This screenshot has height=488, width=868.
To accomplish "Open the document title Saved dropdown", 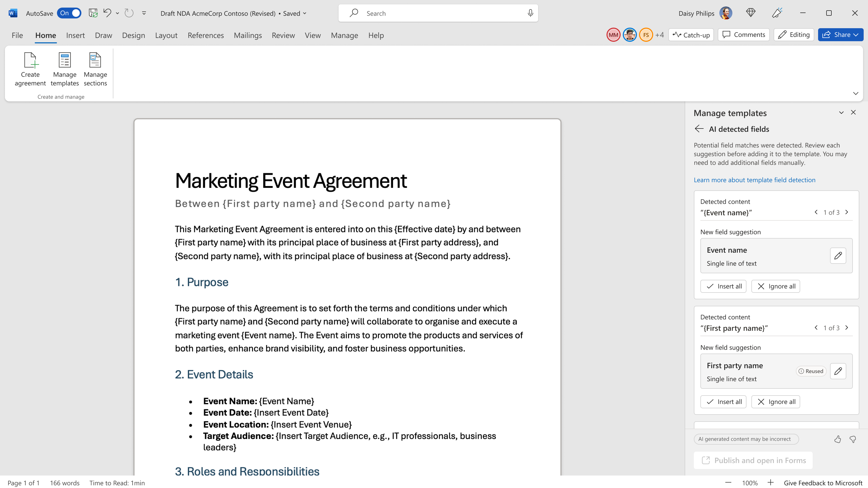I will (305, 13).
